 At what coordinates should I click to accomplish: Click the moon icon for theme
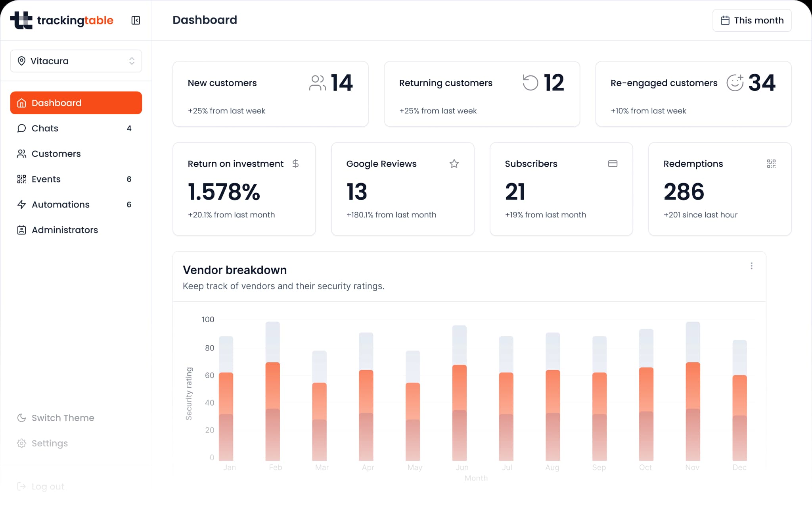coord(22,418)
